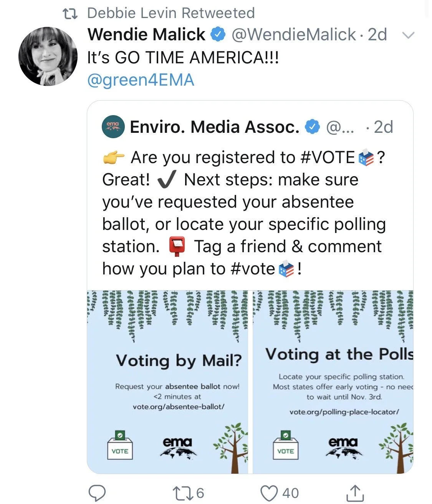Image resolution: width=432 pixels, height=504 pixels.
Task: Tap the share upload icon
Action: [354, 493]
